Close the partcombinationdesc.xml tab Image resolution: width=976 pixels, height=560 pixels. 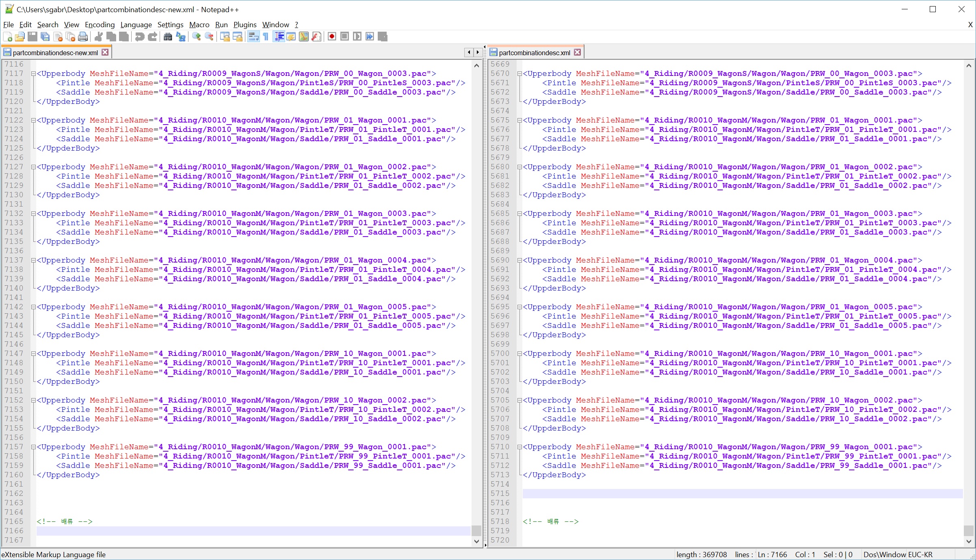click(x=578, y=52)
